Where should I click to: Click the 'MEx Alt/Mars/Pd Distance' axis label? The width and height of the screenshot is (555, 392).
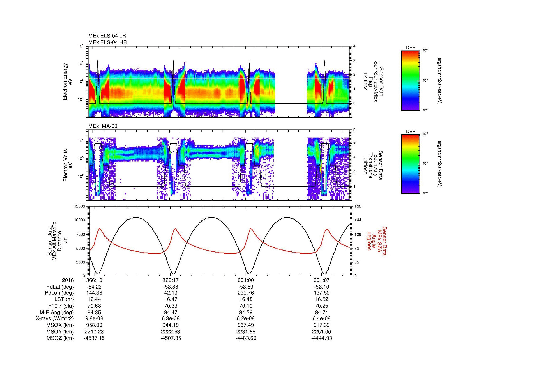57,241
